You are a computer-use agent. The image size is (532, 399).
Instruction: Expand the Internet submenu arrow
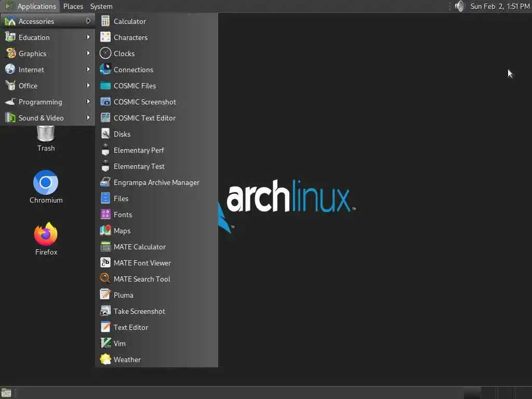[x=88, y=69]
